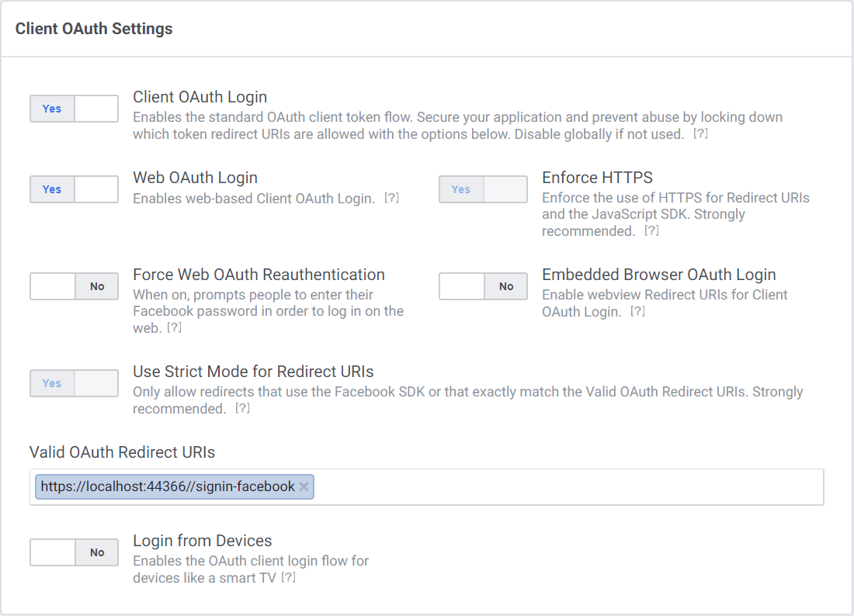Open help for Web OAuth Login
The width and height of the screenshot is (854, 616).
(x=392, y=199)
